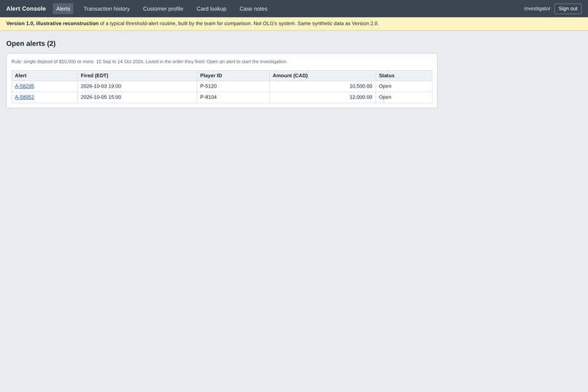Viewport: 588px width, 392px height.
Task: Click Open status for P-8104 row
Action: click(x=385, y=97)
